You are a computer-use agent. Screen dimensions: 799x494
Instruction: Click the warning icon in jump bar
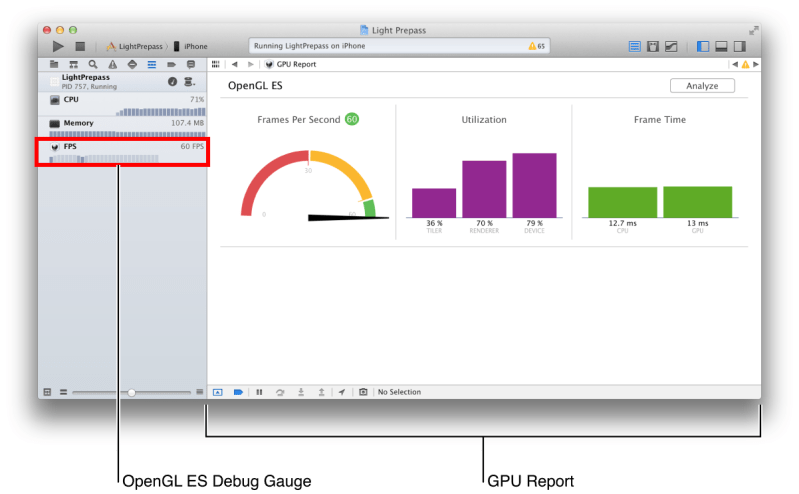click(x=745, y=64)
